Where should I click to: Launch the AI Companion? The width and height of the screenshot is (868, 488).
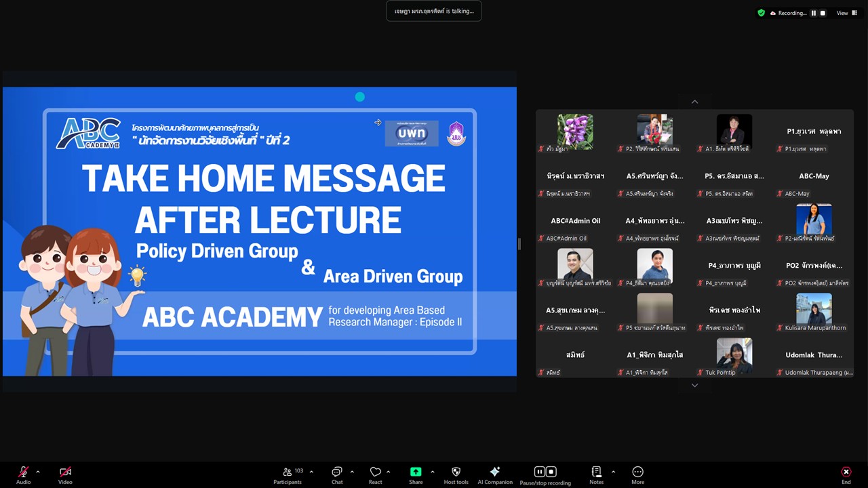[495, 475]
